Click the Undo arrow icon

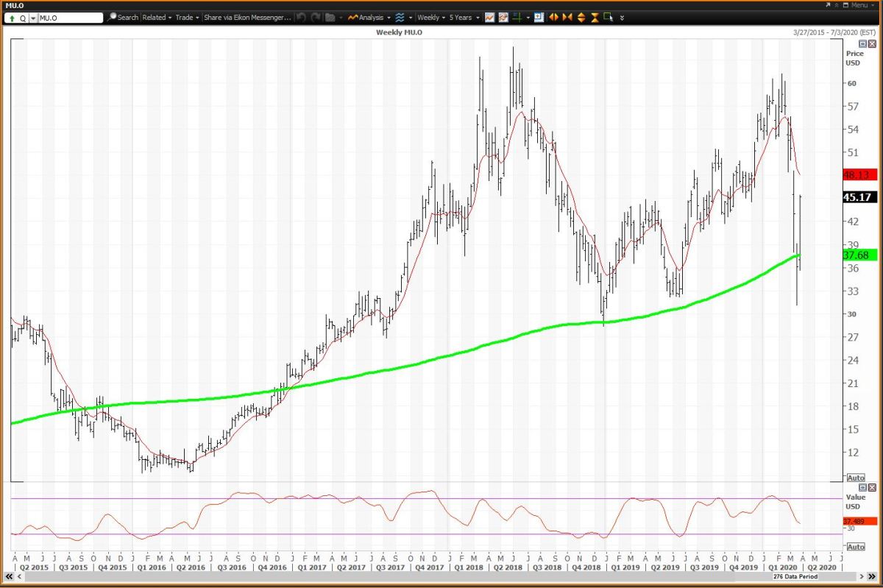300,17
